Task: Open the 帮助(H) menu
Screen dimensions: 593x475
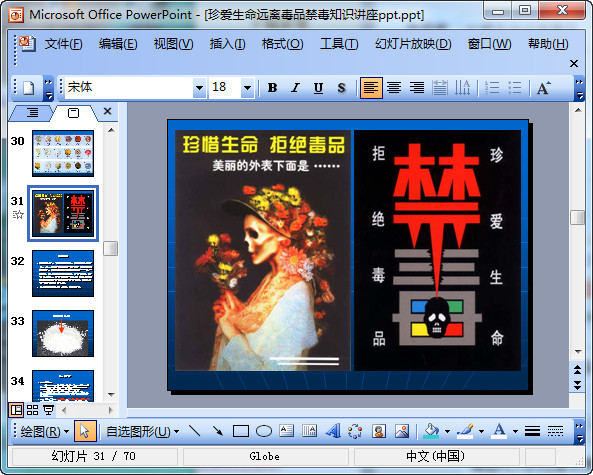Action: tap(548, 44)
